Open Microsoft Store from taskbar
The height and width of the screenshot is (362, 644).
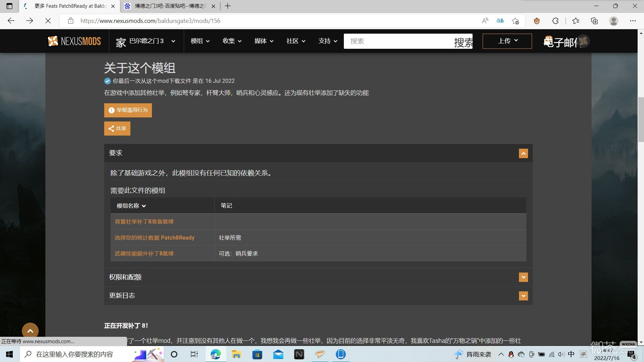(x=257, y=354)
